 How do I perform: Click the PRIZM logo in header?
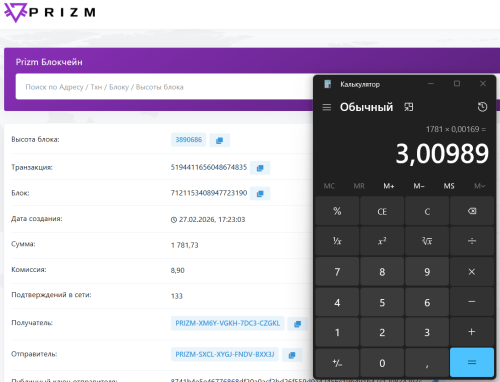(x=50, y=13)
